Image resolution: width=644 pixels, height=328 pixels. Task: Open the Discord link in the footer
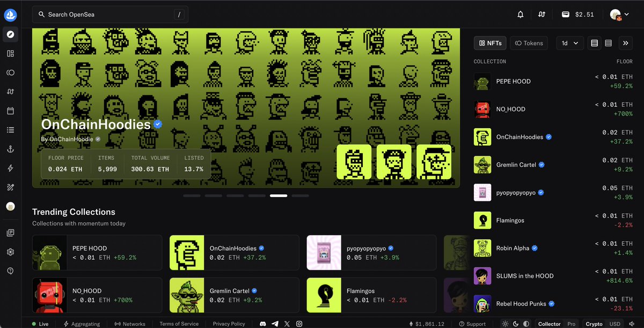263,324
